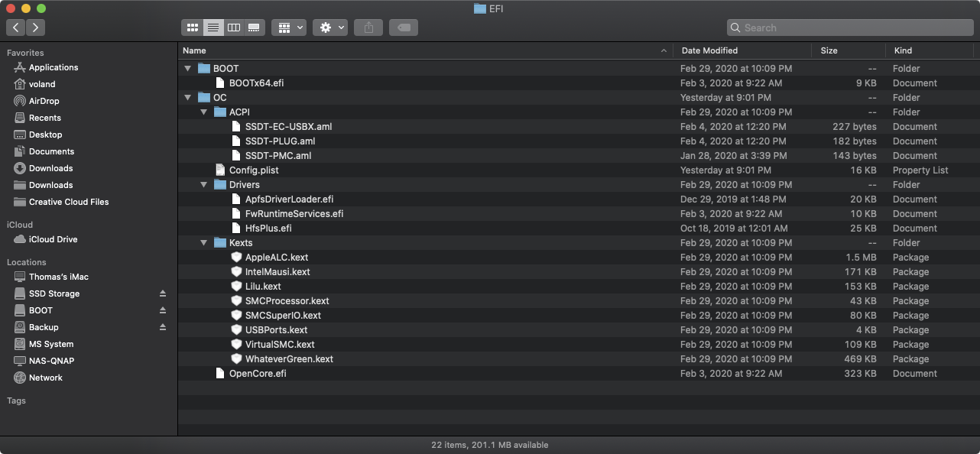
Task: Select the FwRuntimeServices.efi file
Action: tap(579, 214)
